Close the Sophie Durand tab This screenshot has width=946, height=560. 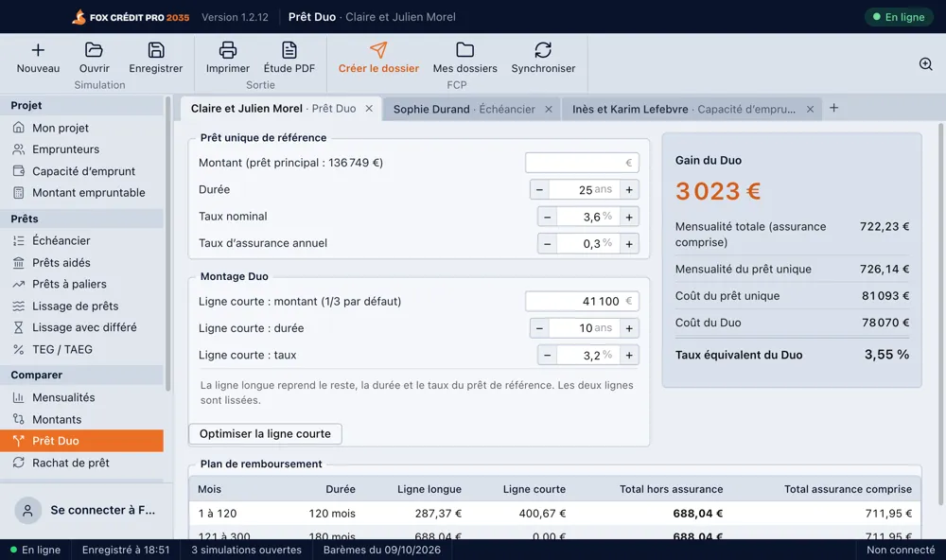pyautogui.click(x=549, y=109)
